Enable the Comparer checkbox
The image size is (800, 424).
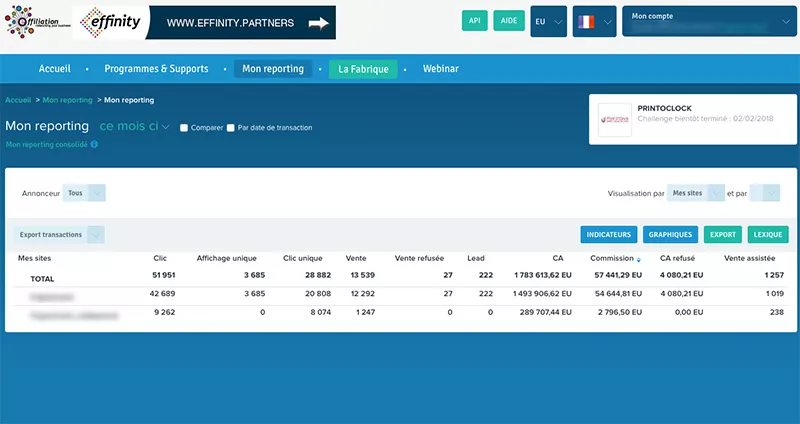184,128
